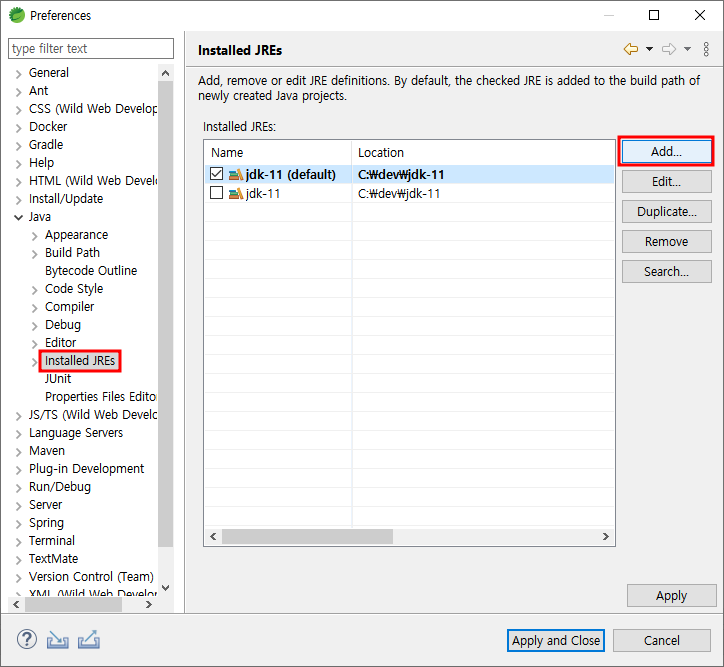Select the Editor entry under Java
The width and height of the screenshot is (724, 667).
[60, 343]
